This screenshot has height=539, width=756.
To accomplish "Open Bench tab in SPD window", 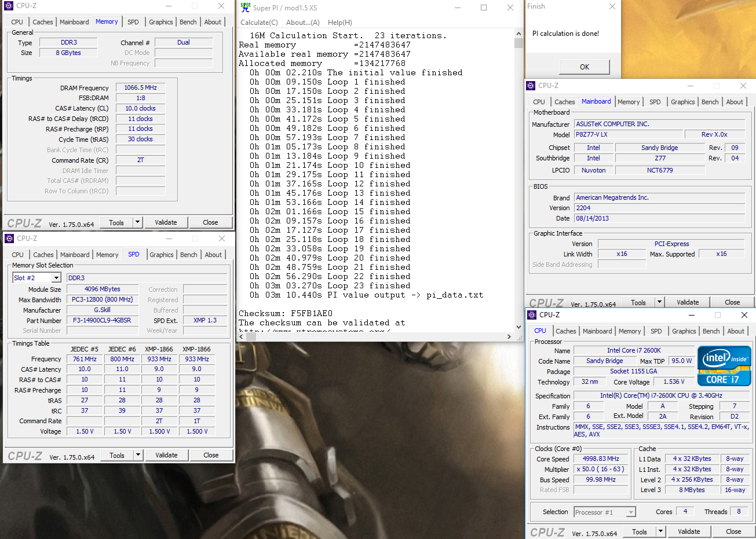I will (189, 255).
